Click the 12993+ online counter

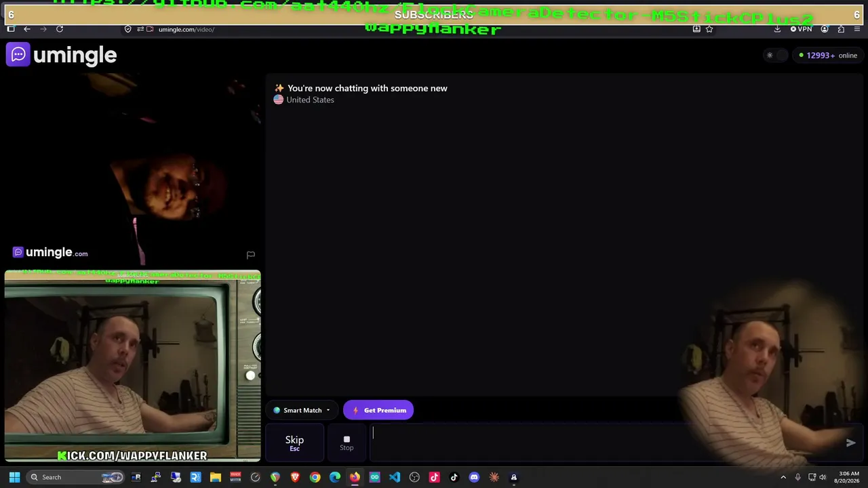click(828, 56)
